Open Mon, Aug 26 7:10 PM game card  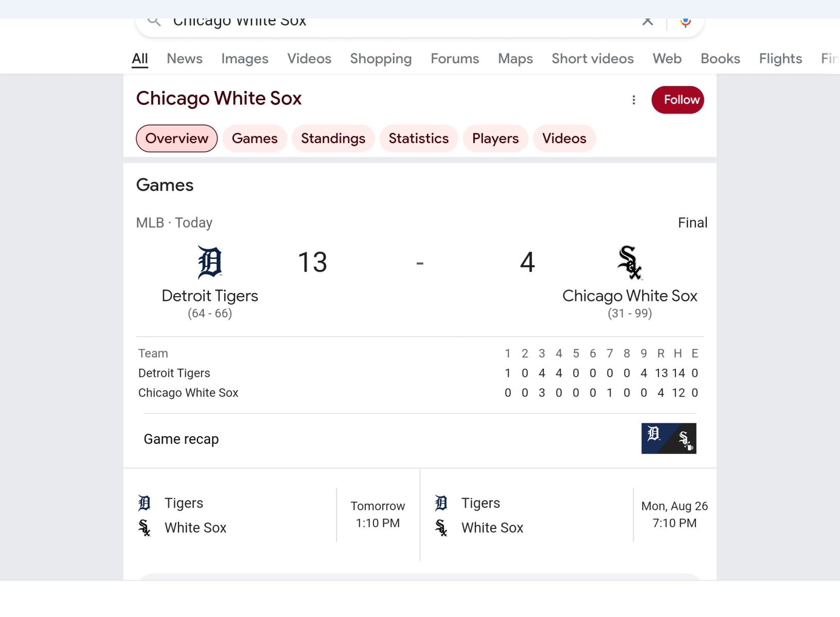pyautogui.click(x=568, y=515)
